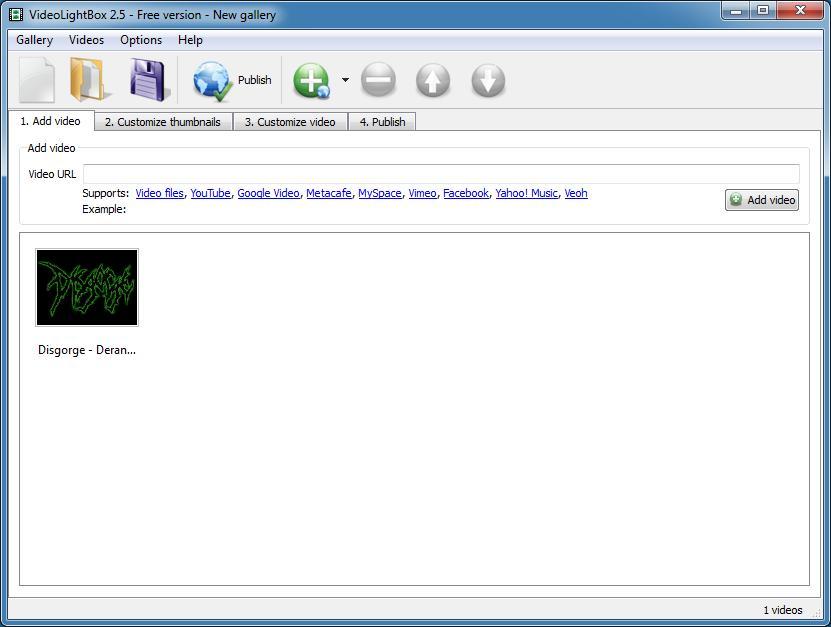This screenshot has height=627, width=831.
Task: Click the Add video button
Action: (762, 200)
